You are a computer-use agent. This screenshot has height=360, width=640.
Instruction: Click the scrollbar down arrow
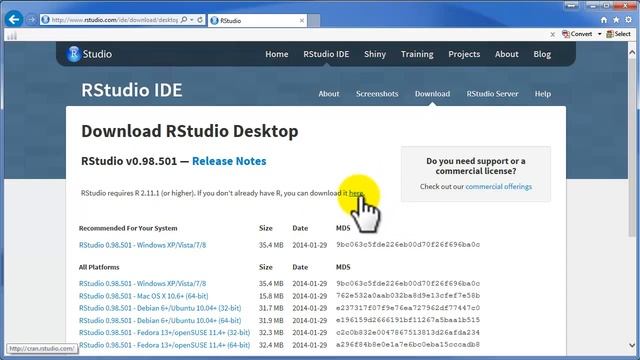pos(632,345)
